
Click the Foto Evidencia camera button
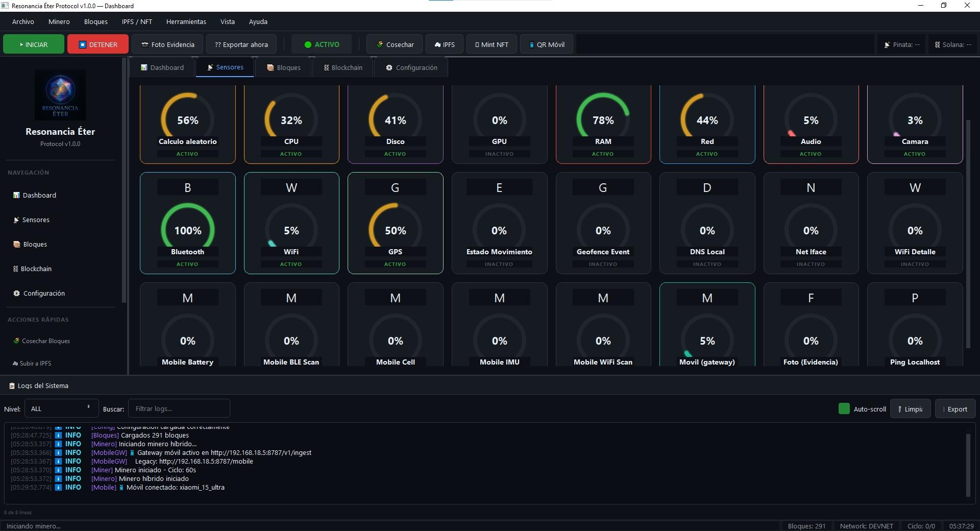(x=167, y=44)
